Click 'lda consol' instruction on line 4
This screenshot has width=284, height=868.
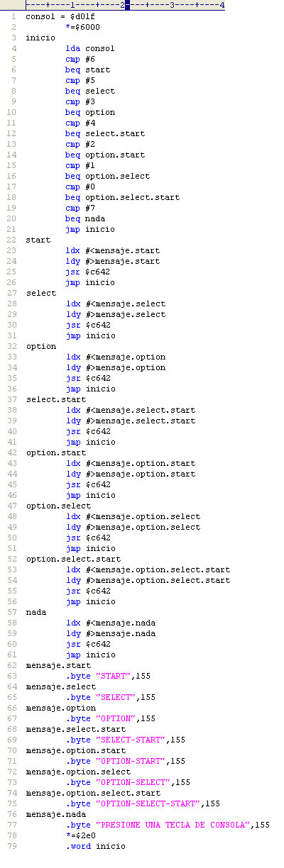(90, 48)
